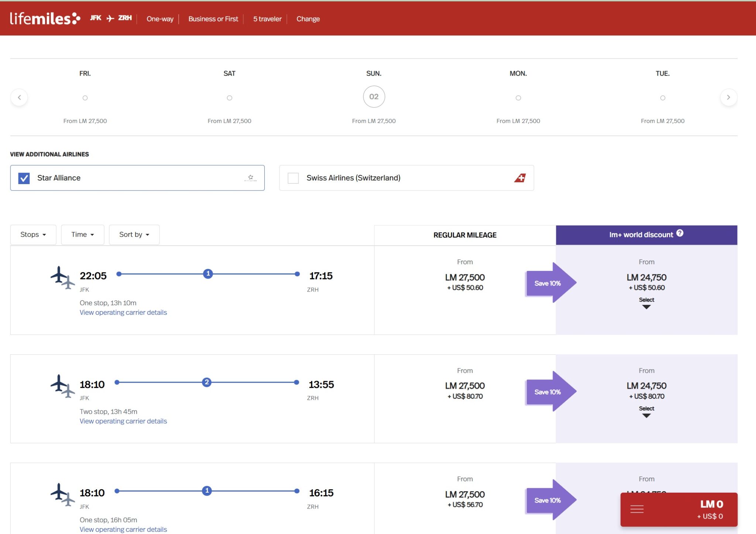
Task: View operating carrier details for the 13h 45m flight
Action: (x=123, y=421)
